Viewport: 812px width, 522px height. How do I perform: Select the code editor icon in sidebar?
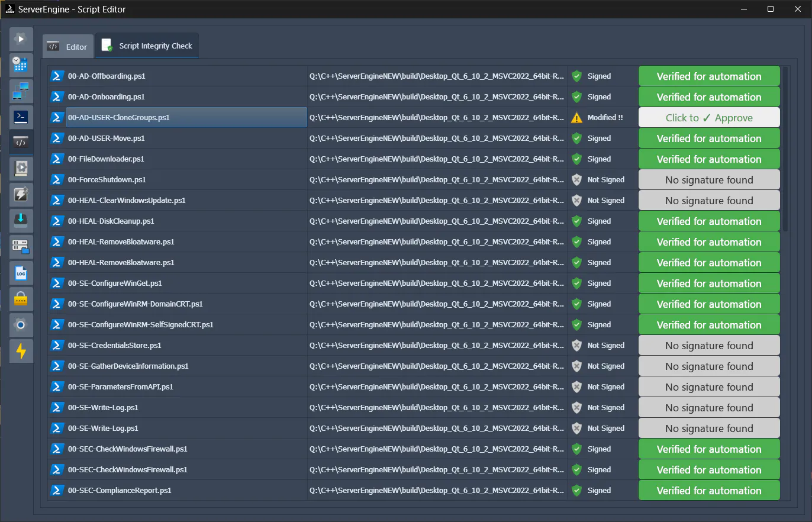coord(21,142)
